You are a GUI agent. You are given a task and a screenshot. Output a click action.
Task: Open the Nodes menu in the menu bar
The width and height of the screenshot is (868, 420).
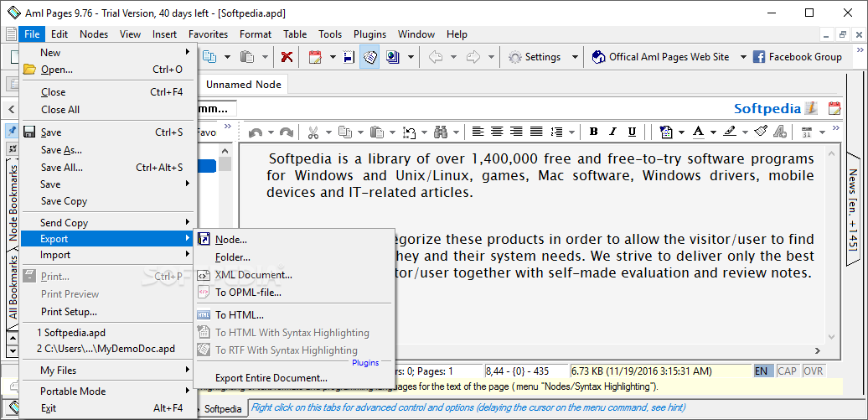(94, 34)
